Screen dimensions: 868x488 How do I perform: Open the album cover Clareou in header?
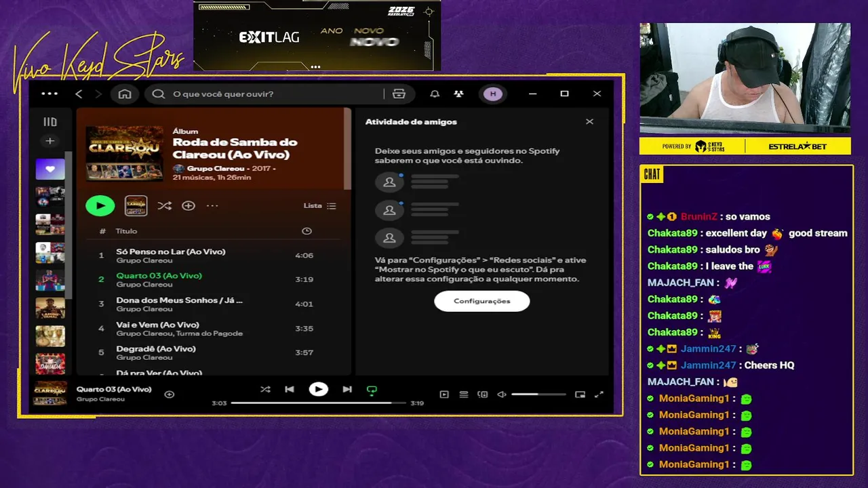coord(125,153)
